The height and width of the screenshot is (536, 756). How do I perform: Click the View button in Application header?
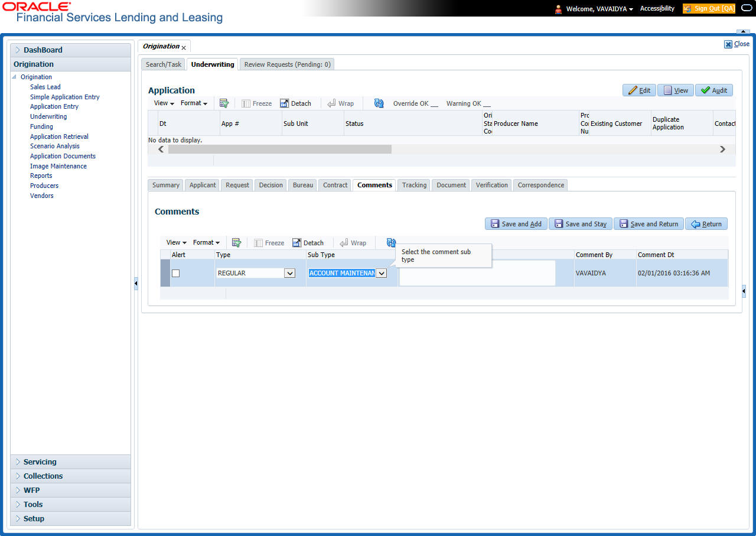[x=676, y=90]
